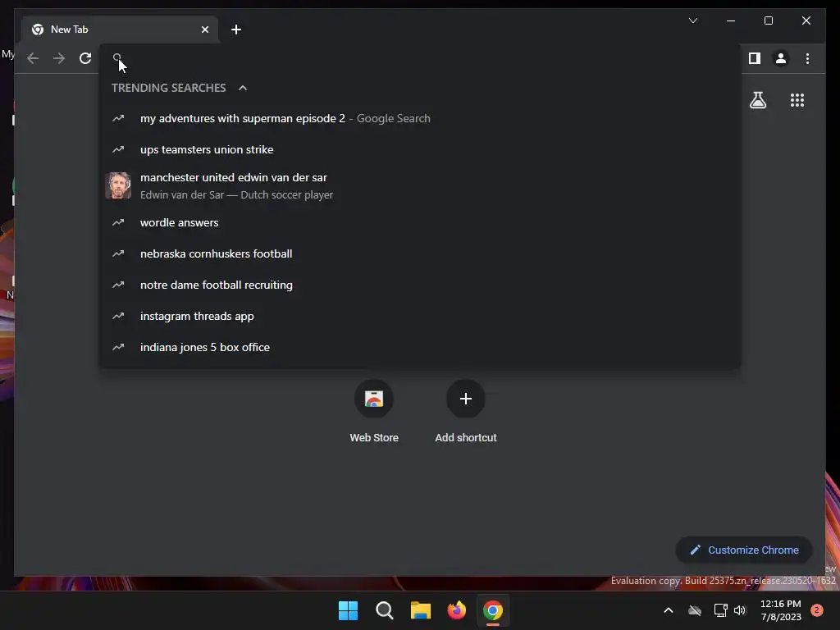This screenshot has width=840, height=630.
Task: Click the browser forward arrow
Action: click(59, 58)
